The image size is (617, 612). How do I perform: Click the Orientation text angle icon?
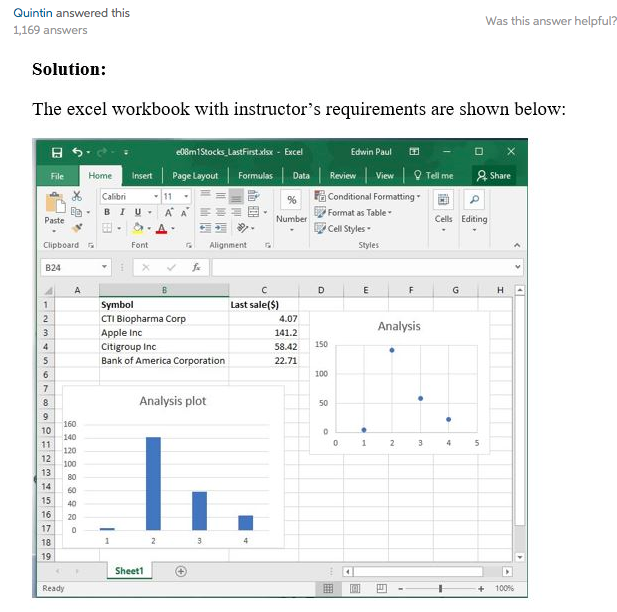point(243,228)
